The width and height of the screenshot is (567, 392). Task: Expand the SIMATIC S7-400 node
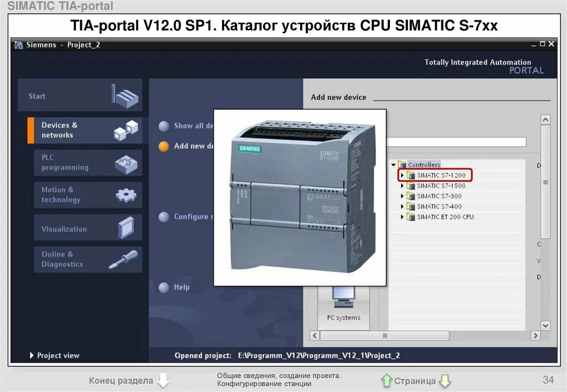click(x=402, y=207)
